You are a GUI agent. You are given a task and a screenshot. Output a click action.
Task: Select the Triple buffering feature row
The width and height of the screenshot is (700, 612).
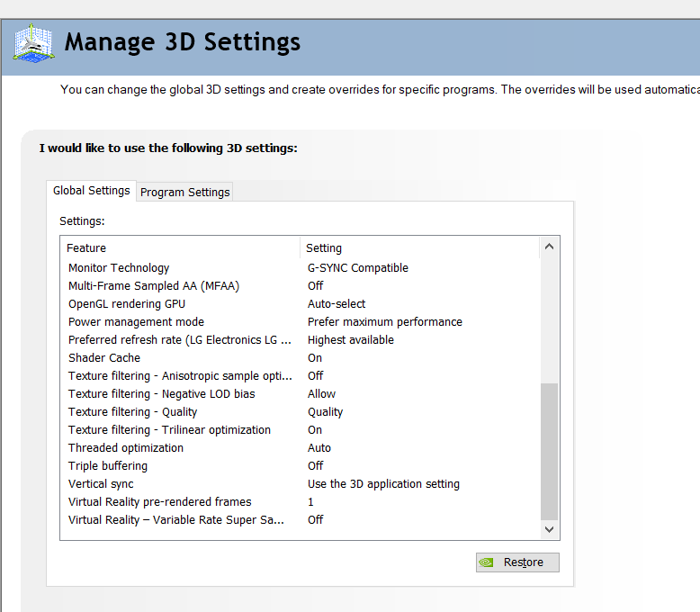pyautogui.click(x=108, y=466)
